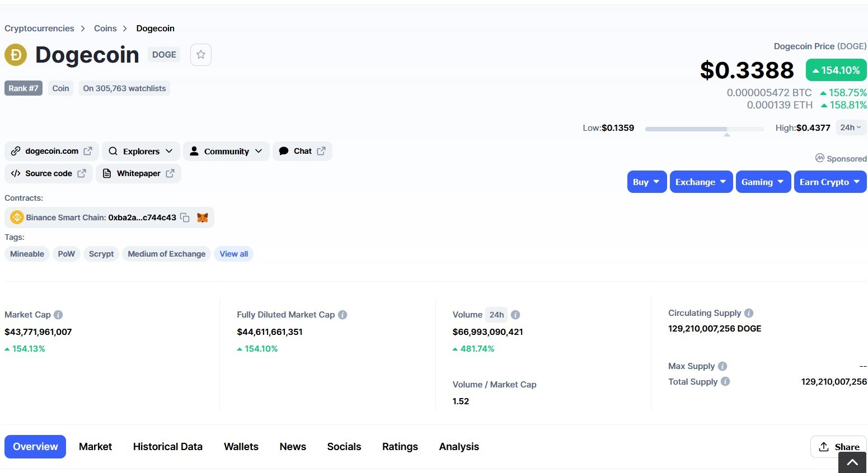
Task: Go to Cryptocurrencies breadcrumb
Action: pos(39,29)
